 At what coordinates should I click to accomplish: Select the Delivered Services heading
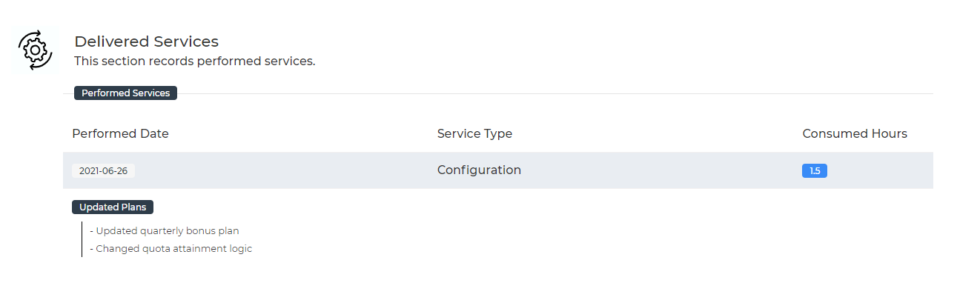click(x=147, y=41)
